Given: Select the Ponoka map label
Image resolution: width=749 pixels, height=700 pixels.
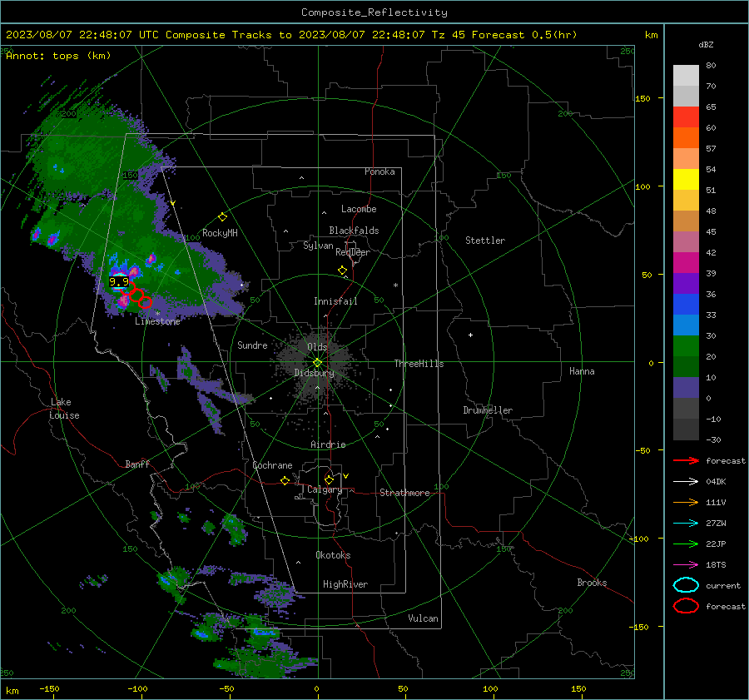Looking at the screenshot, I should pos(379,171).
